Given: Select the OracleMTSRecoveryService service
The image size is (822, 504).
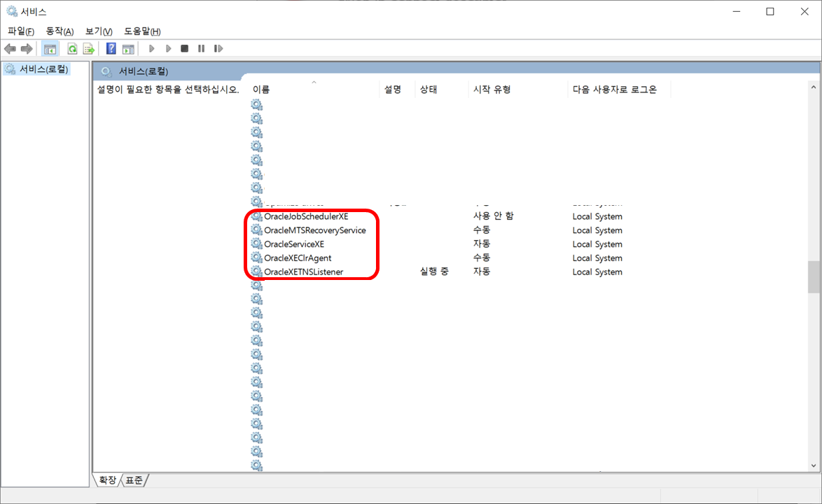Looking at the screenshot, I should pyautogui.click(x=315, y=230).
